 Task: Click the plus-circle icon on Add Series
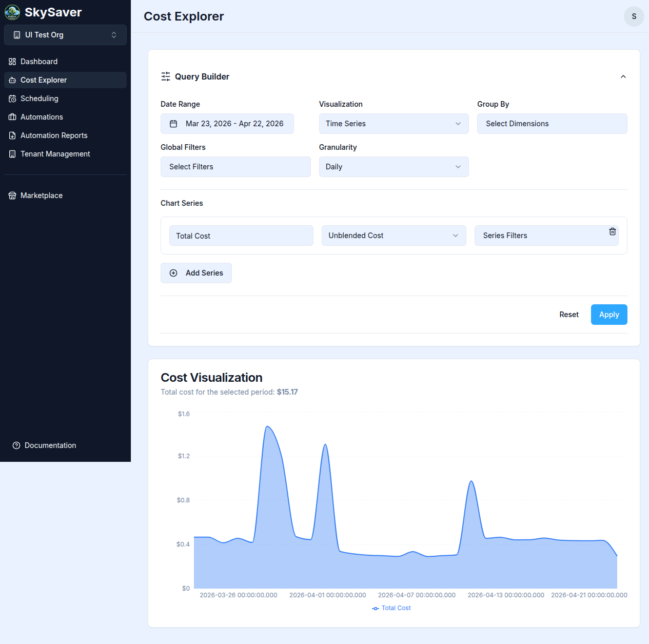173,273
